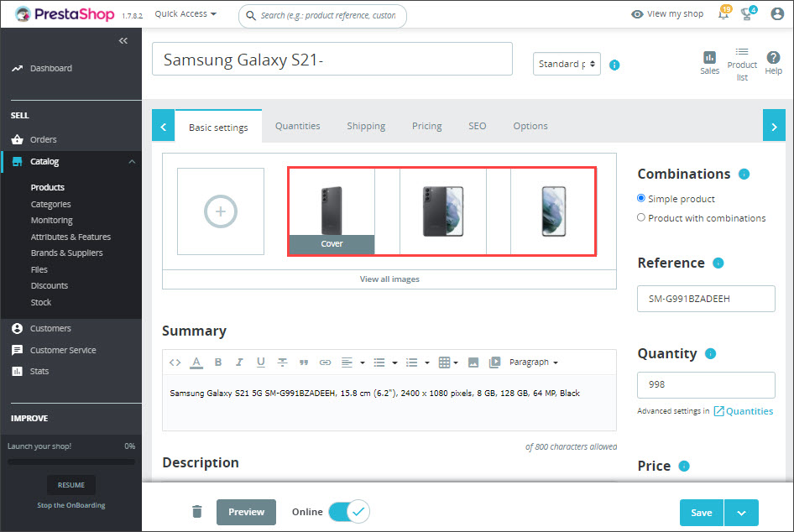
Task: Click the product type info icon
Action: [614, 65]
